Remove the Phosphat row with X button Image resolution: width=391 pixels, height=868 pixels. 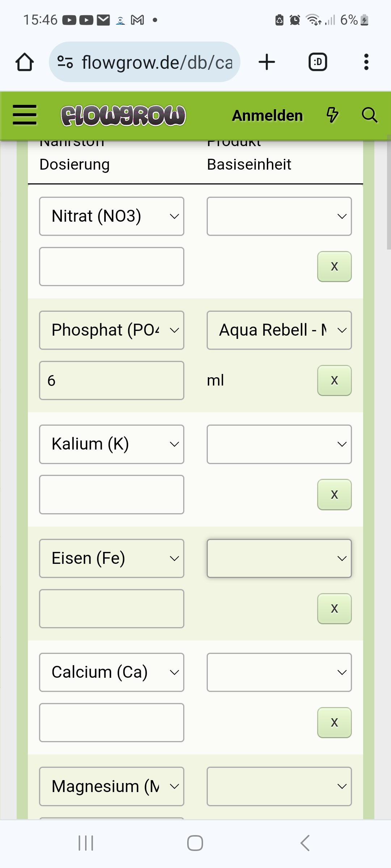tap(334, 380)
